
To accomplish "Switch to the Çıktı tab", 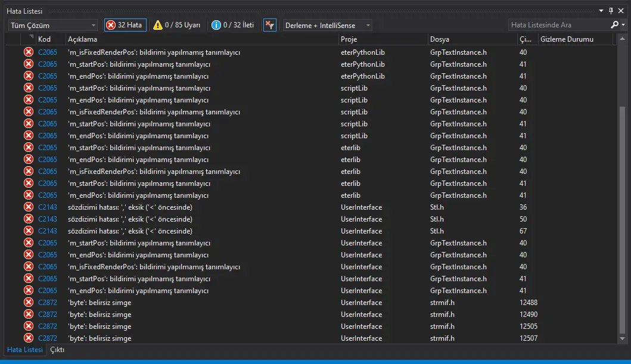I will [57, 350].
